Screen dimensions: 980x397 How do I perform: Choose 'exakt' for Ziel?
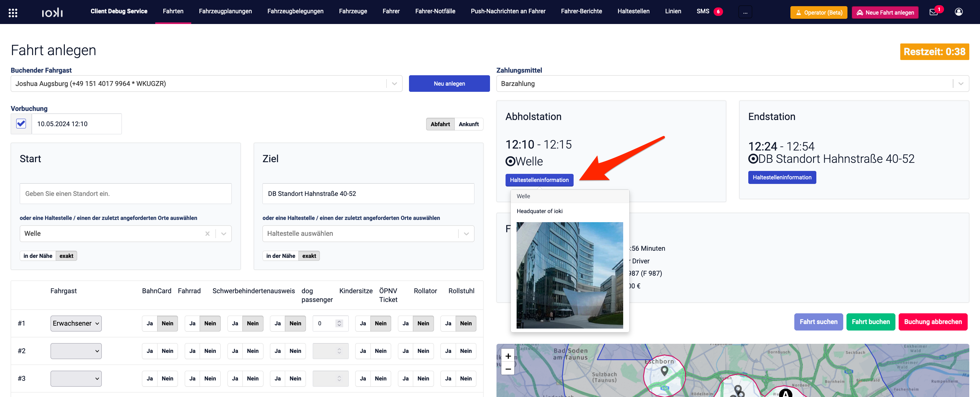click(x=309, y=256)
